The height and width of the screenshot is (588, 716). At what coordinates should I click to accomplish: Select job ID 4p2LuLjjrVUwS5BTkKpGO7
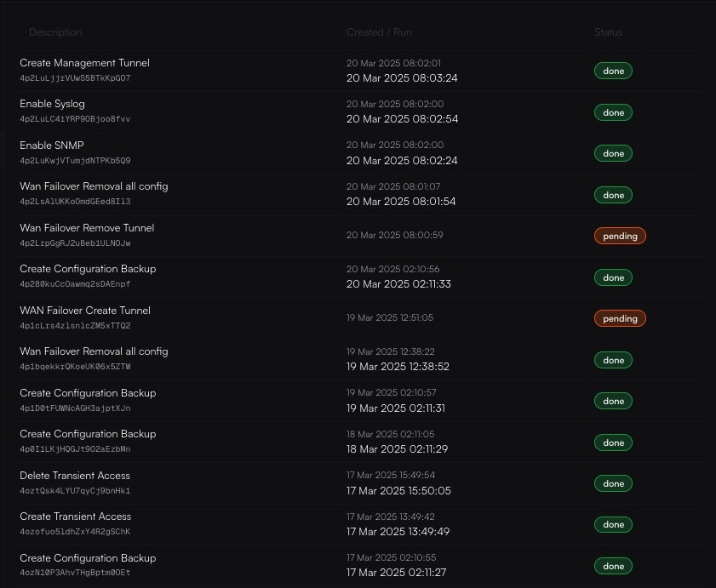pyautogui.click(x=75, y=78)
